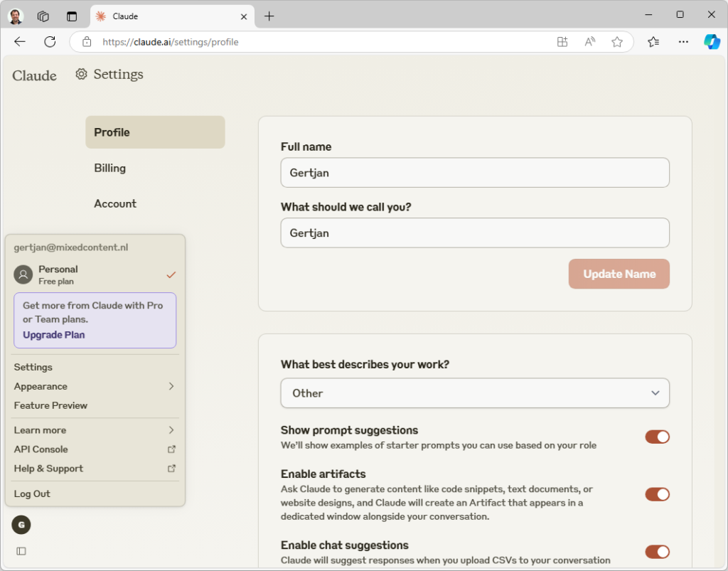Add page to favorites with star icon

pyautogui.click(x=617, y=42)
